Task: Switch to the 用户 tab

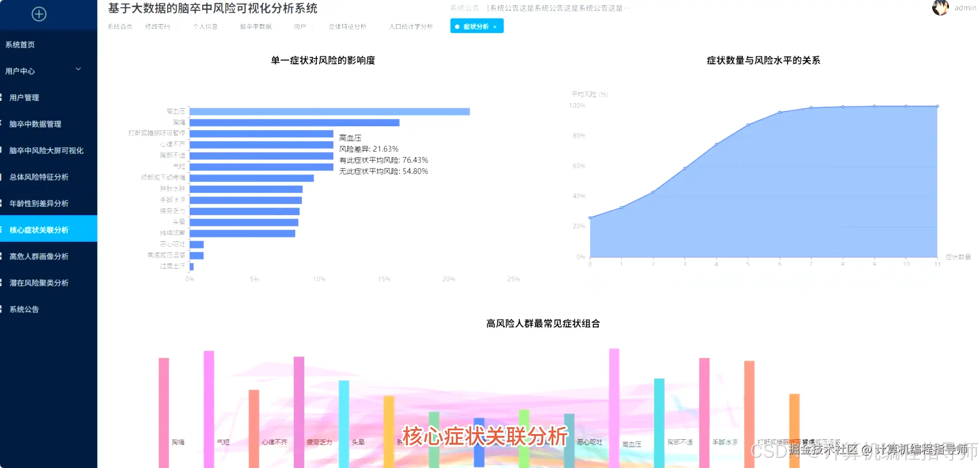Action: [300, 26]
